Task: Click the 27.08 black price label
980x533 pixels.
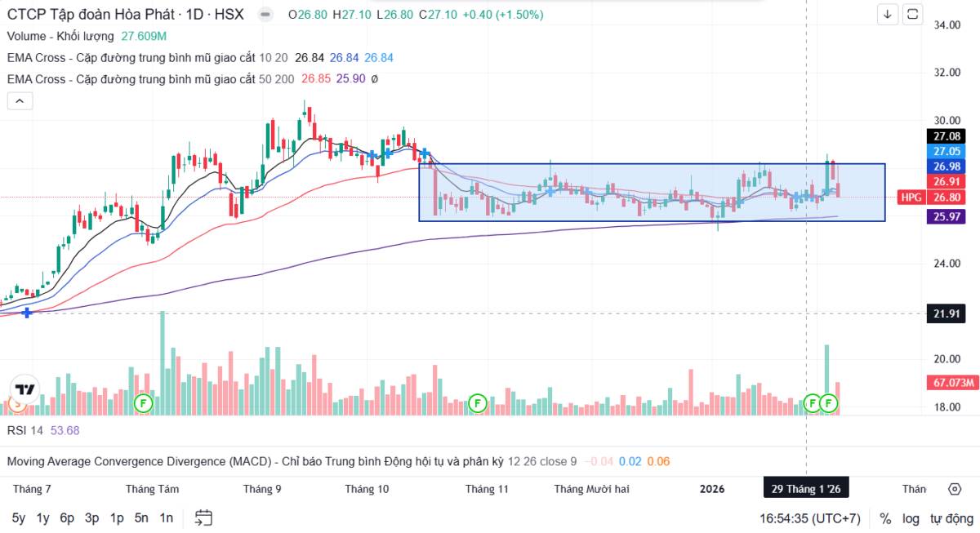Action: 947,135
